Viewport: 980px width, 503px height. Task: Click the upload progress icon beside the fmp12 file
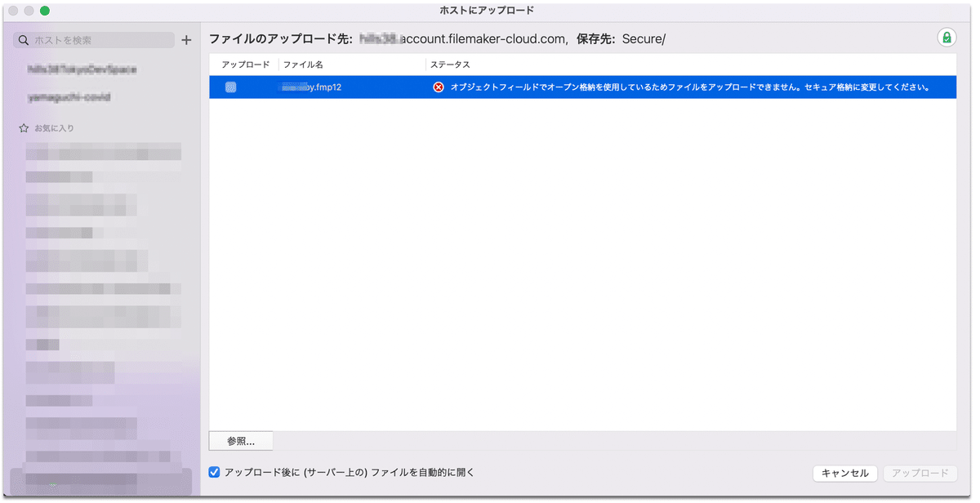[230, 86]
